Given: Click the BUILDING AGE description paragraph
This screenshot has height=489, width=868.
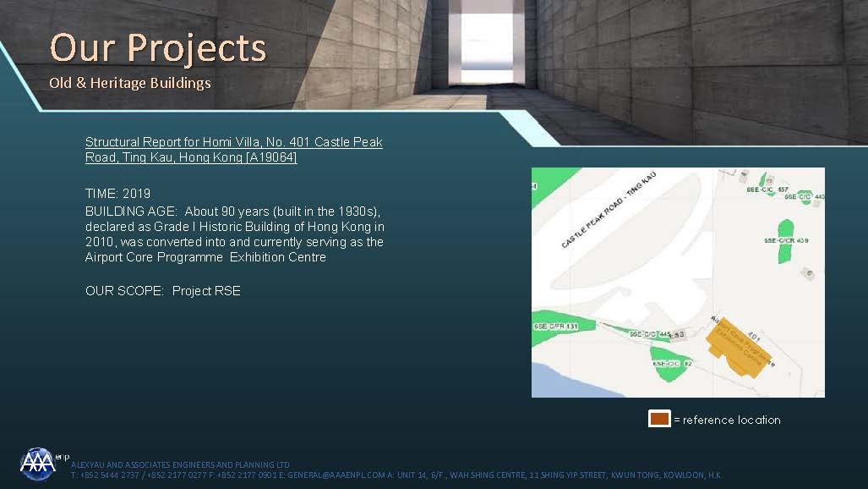Looking at the screenshot, I should point(234,234).
